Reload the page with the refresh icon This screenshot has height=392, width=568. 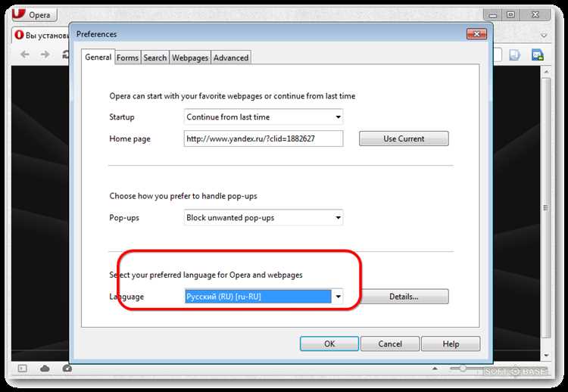point(65,54)
